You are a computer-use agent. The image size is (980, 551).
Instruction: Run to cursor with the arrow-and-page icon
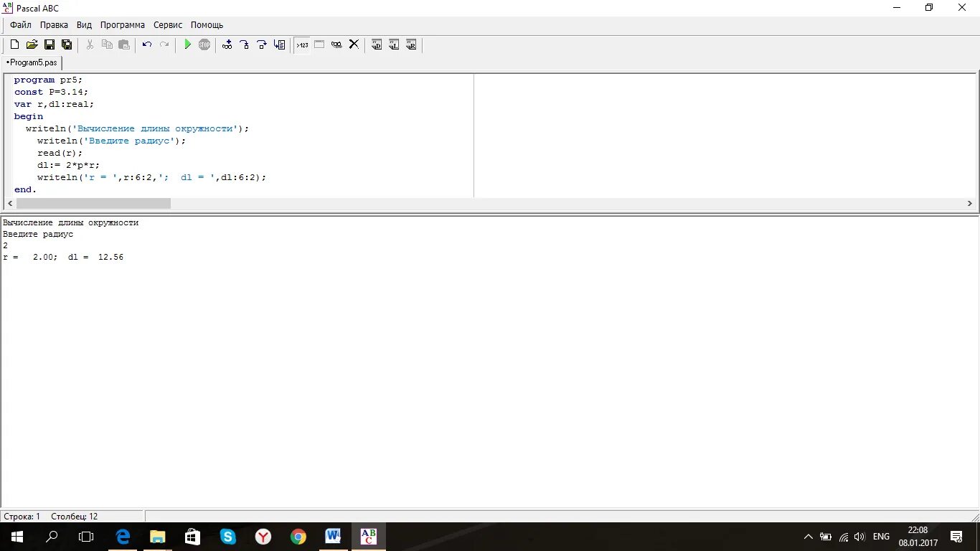[x=279, y=44]
